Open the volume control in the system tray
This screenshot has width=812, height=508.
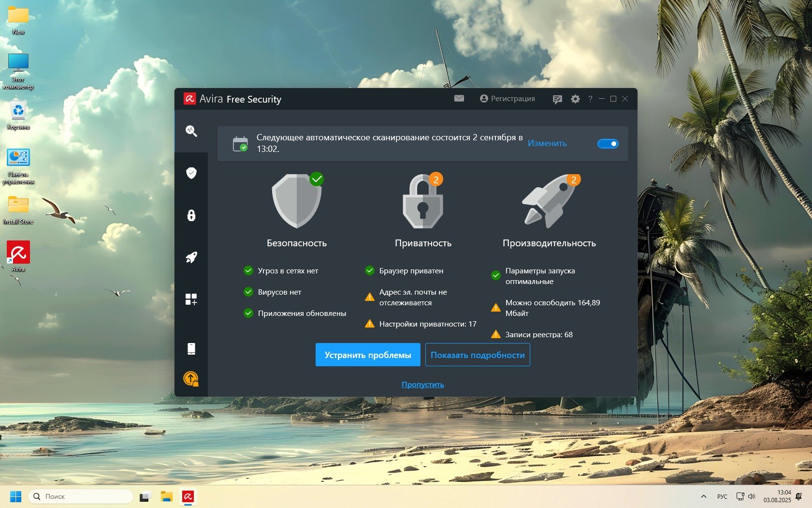(x=752, y=496)
